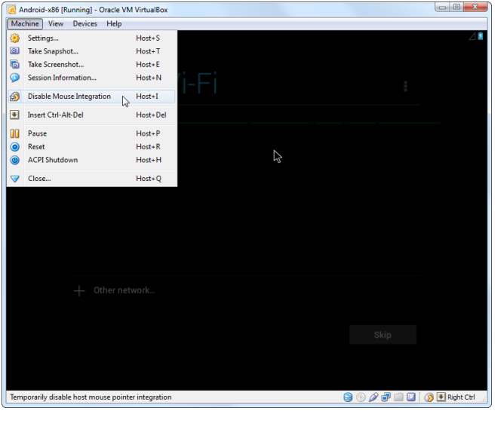Choose Close... from Machine menu
The height and width of the screenshot is (423, 504).
coord(92,178)
